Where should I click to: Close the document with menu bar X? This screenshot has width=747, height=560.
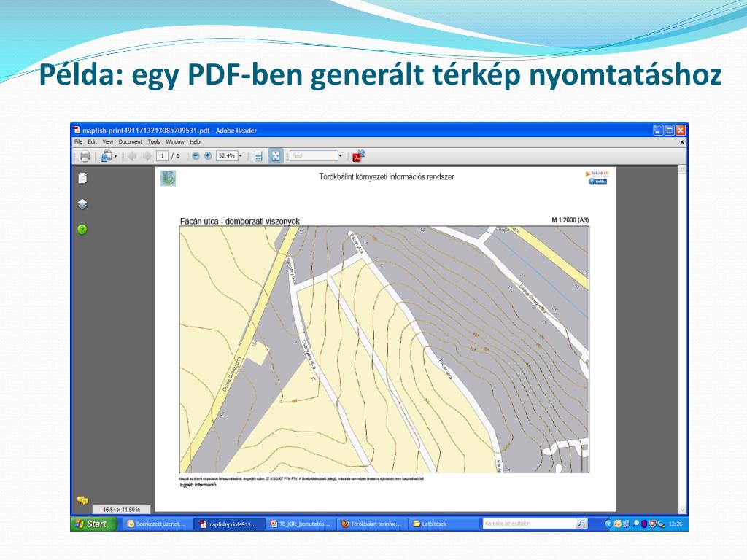(682, 142)
